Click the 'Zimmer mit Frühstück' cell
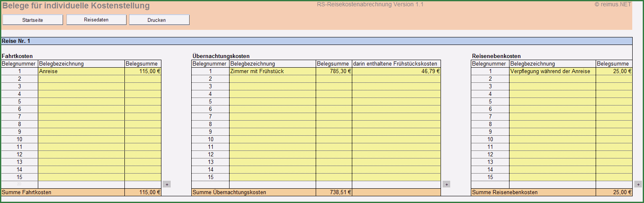This screenshot has width=644, height=203. (272, 71)
